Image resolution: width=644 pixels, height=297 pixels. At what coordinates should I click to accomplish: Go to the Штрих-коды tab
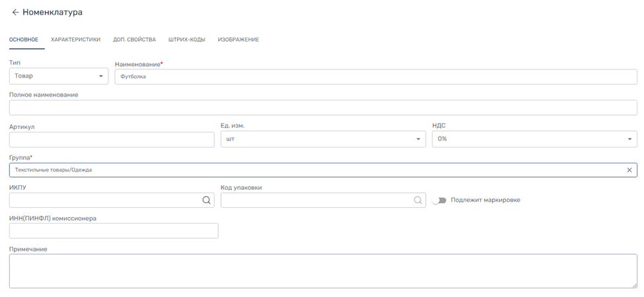click(187, 40)
